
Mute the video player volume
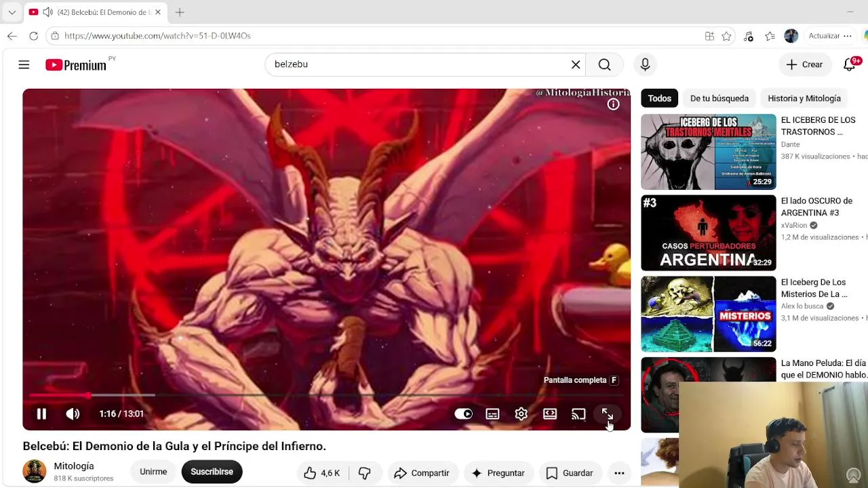tap(73, 413)
